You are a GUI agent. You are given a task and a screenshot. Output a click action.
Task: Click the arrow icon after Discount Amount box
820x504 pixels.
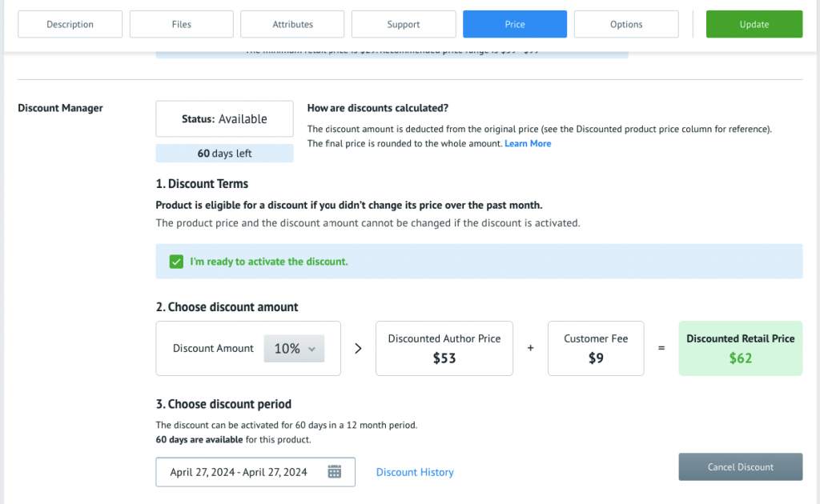pos(358,349)
